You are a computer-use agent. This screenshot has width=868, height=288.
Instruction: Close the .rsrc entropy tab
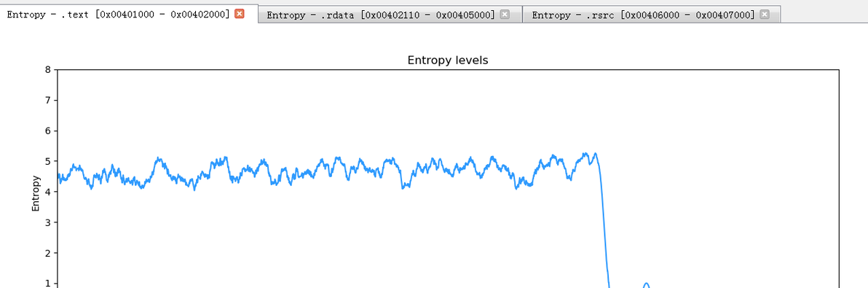point(764,15)
